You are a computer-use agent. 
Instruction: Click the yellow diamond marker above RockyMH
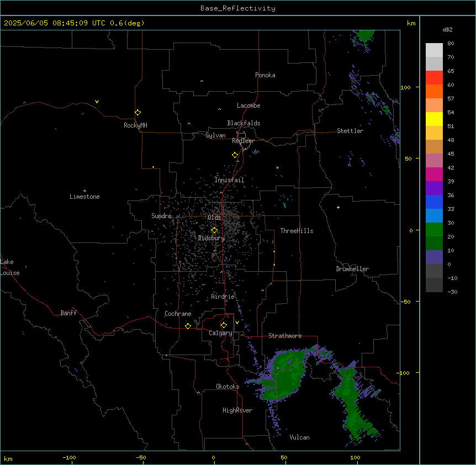137,112
